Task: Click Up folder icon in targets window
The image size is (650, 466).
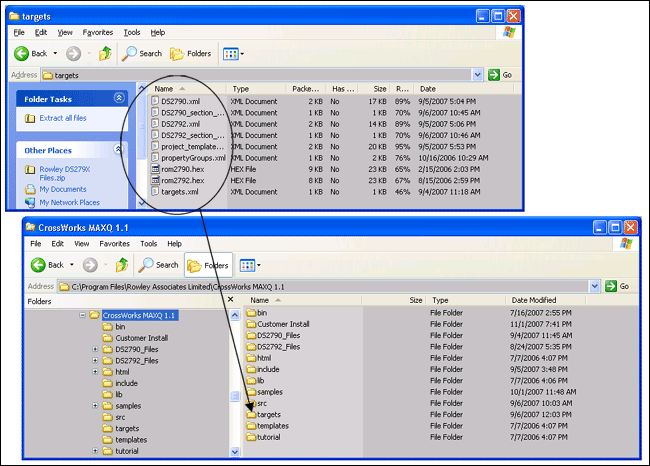Action: coord(105,53)
